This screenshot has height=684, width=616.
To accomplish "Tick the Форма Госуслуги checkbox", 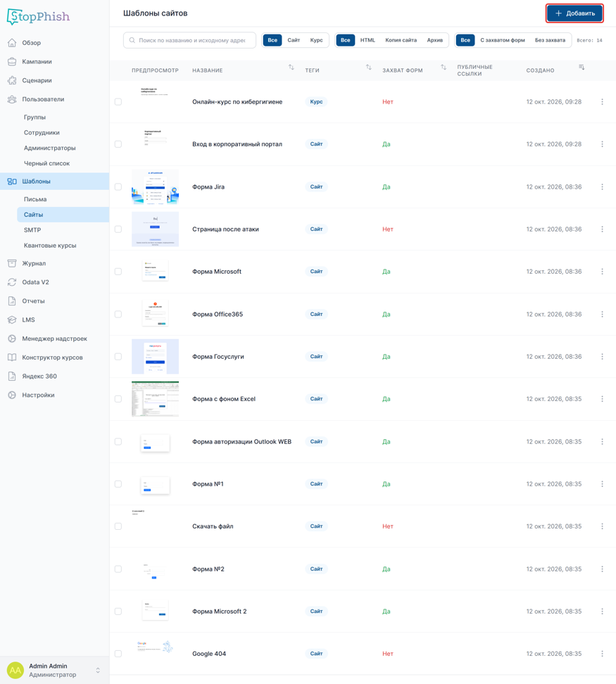I will (118, 356).
